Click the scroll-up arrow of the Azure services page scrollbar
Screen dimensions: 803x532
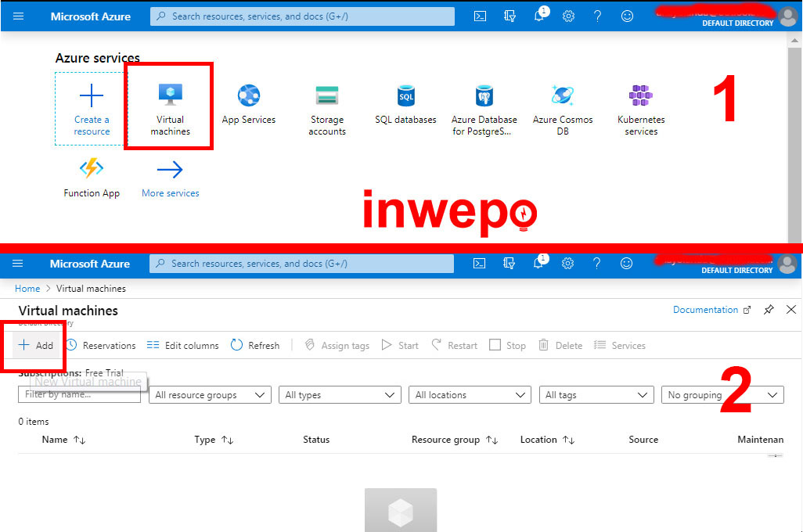(x=794, y=40)
